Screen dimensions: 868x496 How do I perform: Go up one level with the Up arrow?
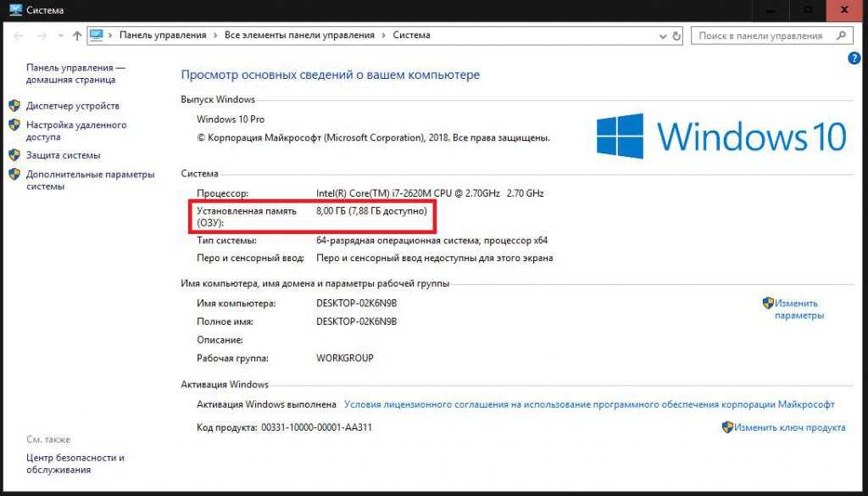pos(77,36)
